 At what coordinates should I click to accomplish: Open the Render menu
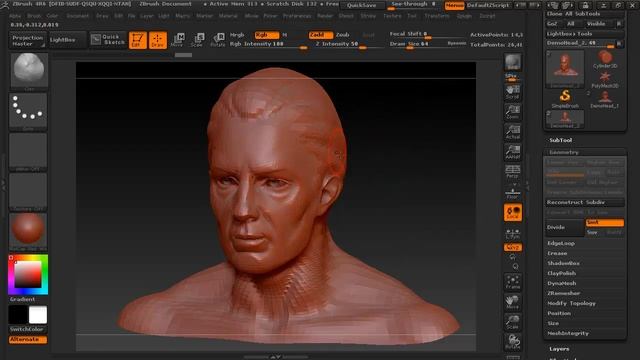click(x=325, y=16)
